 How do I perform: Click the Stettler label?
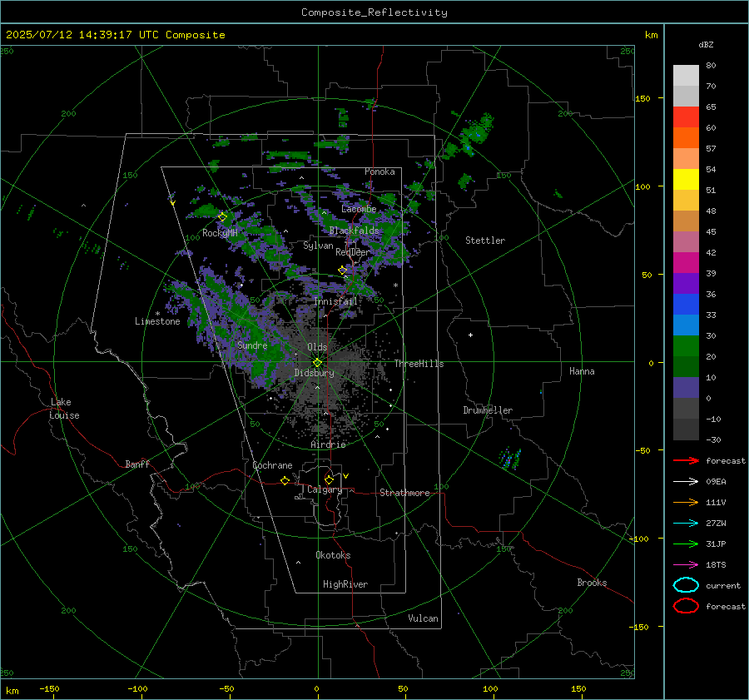pyautogui.click(x=485, y=241)
